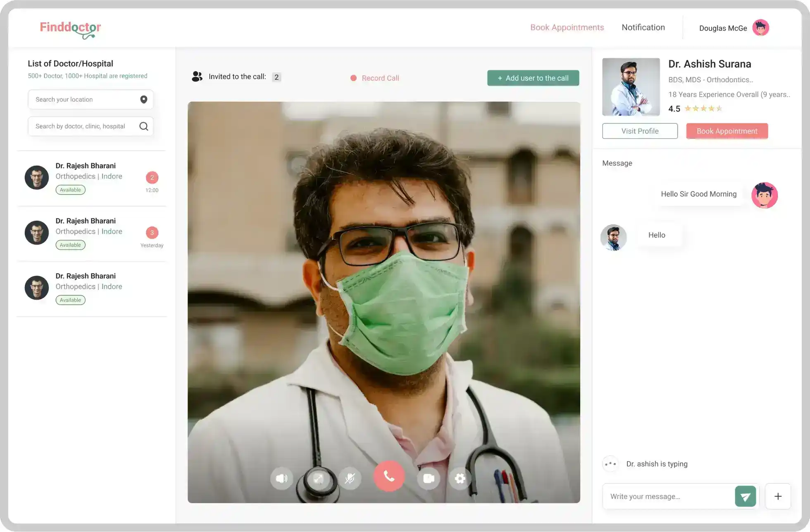The image size is (810, 532).
Task: Click avatar of doctor with 12:00 timestamp
Action: pyautogui.click(x=37, y=178)
